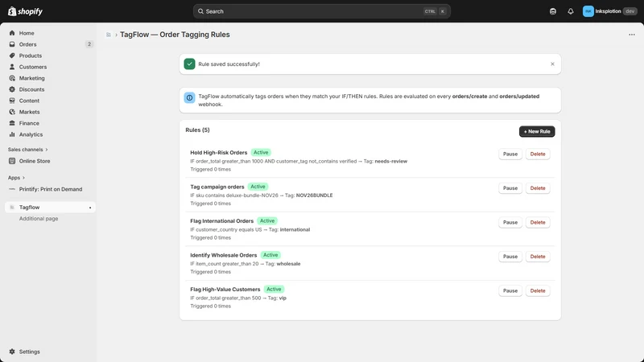This screenshot has width=644, height=362.
Task: Delete the Flag High-Value Customers rule
Action: click(538, 290)
